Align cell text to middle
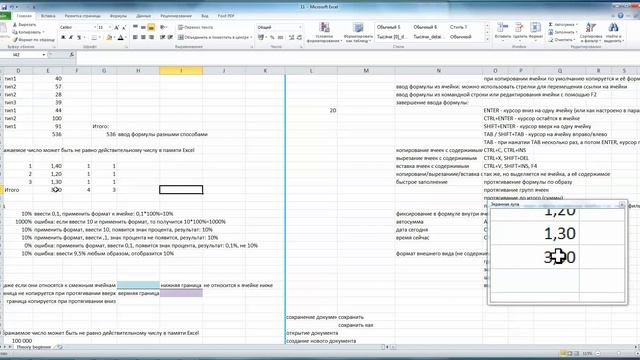 pyautogui.click(x=143, y=27)
